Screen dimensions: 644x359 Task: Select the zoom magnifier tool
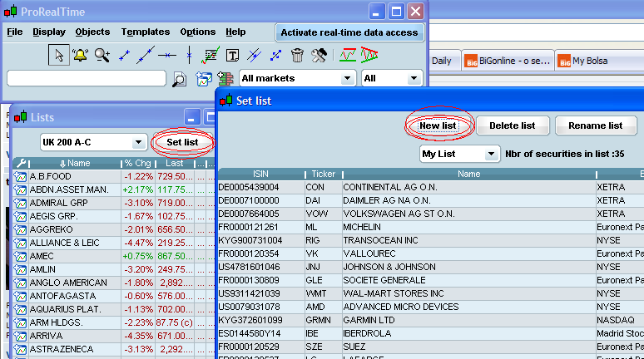click(x=102, y=55)
